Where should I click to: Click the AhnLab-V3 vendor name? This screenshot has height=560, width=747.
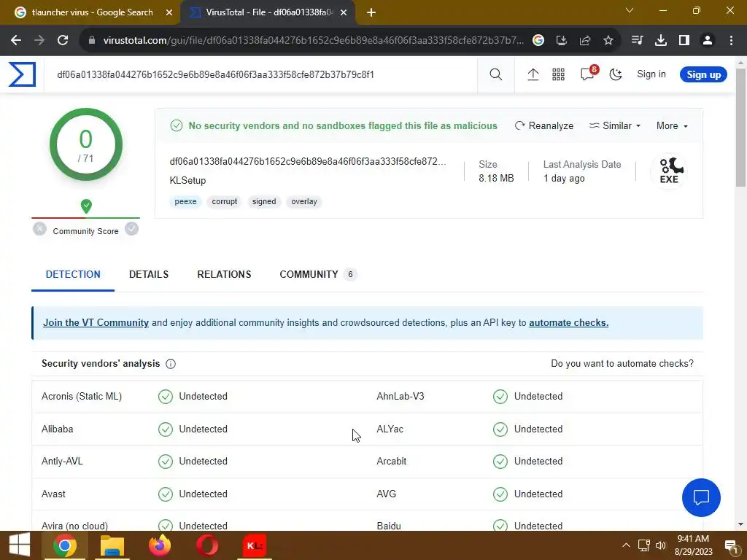pos(400,396)
